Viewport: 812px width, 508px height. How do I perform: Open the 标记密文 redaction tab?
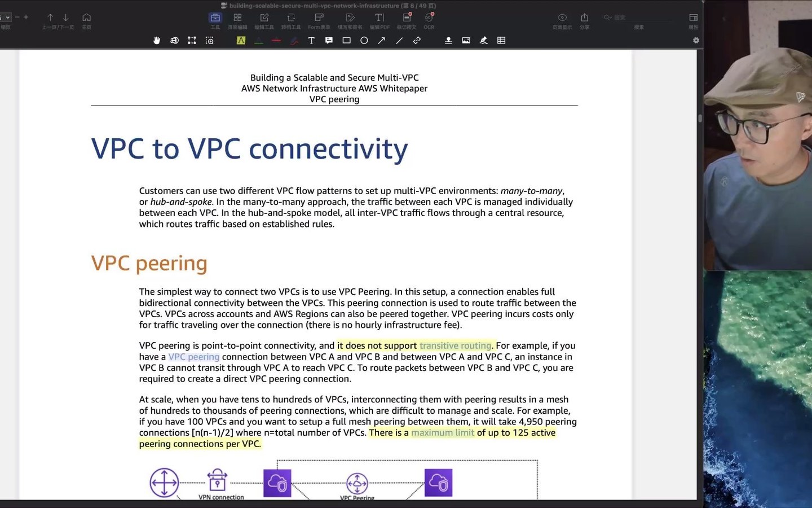click(407, 21)
